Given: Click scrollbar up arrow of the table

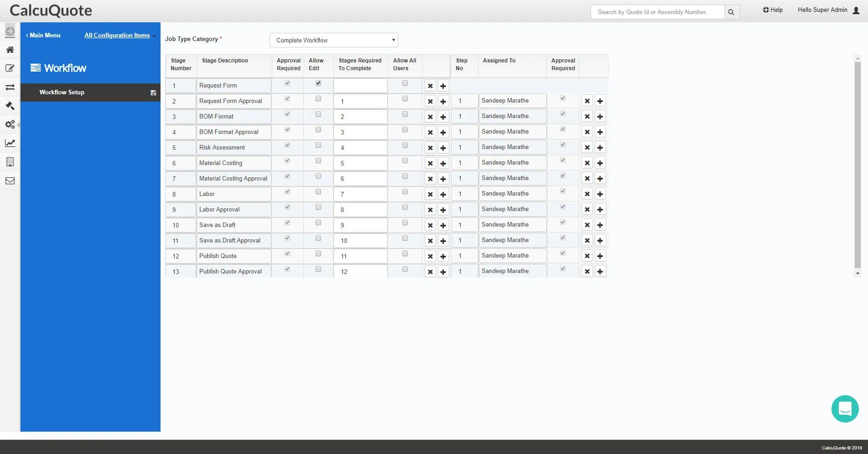Looking at the screenshot, I should (x=858, y=58).
